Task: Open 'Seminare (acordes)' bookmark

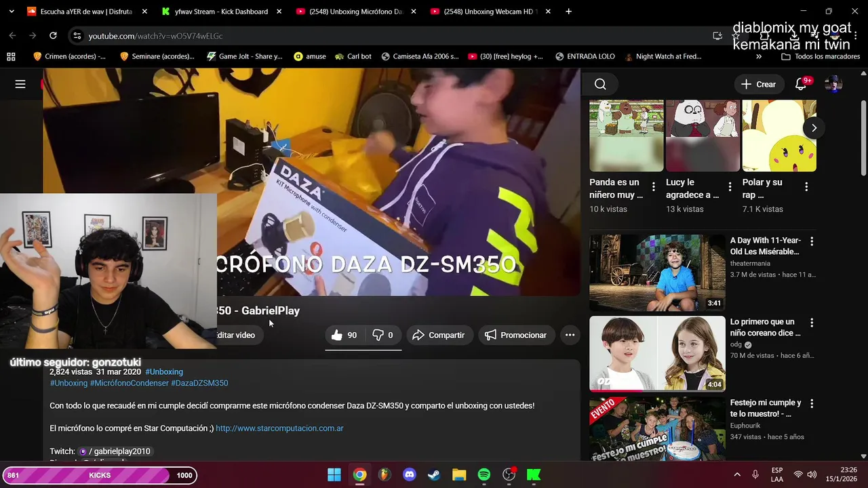Action: 157,56
